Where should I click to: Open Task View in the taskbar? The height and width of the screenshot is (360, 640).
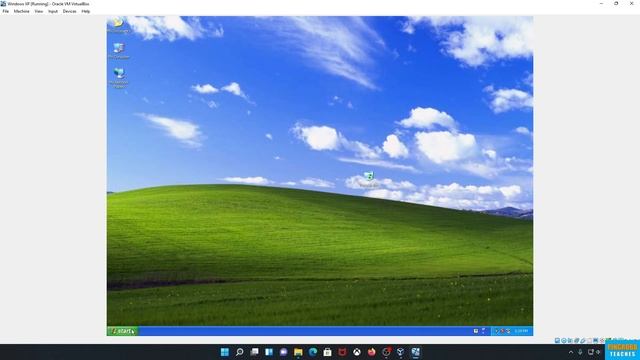(254, 352)
